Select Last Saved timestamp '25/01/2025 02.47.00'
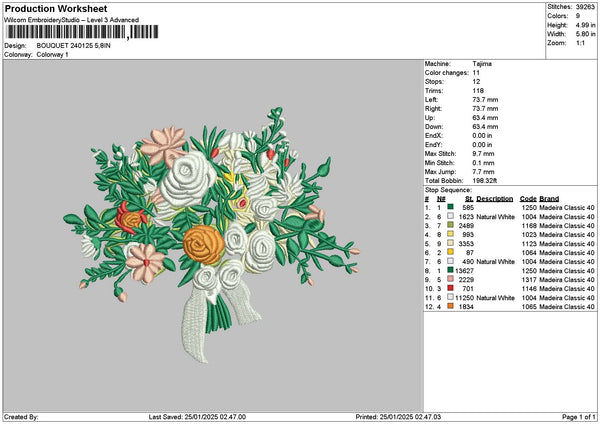600x424 pixels. (215, 417)
